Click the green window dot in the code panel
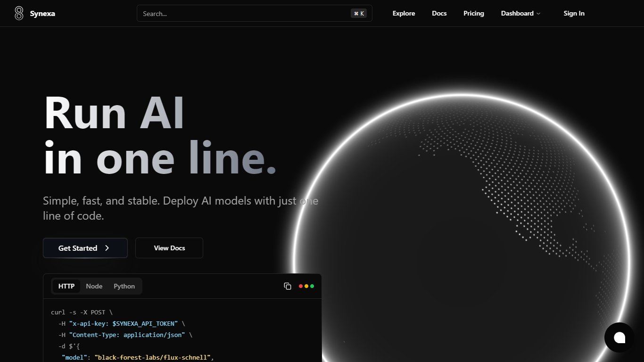Screen dimensions: 644x362 (x=312, y=286)
